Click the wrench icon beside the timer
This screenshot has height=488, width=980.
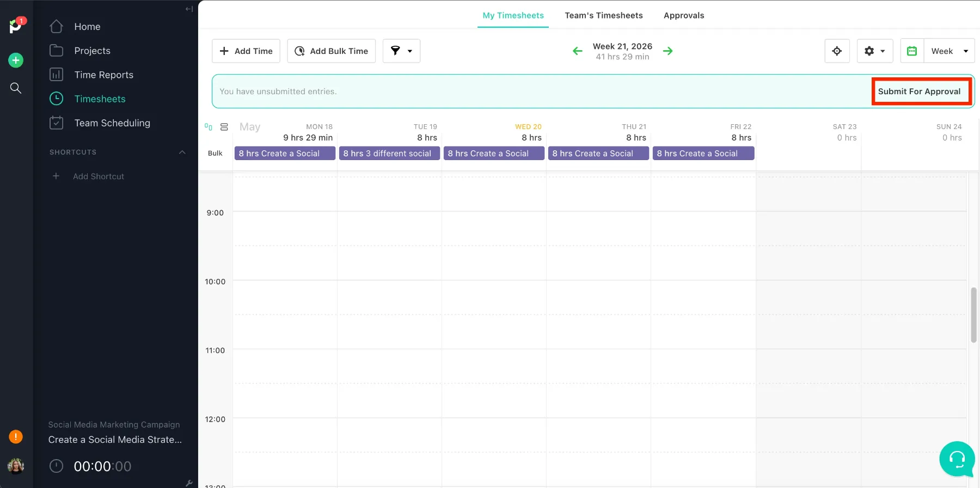coord(189,483)
